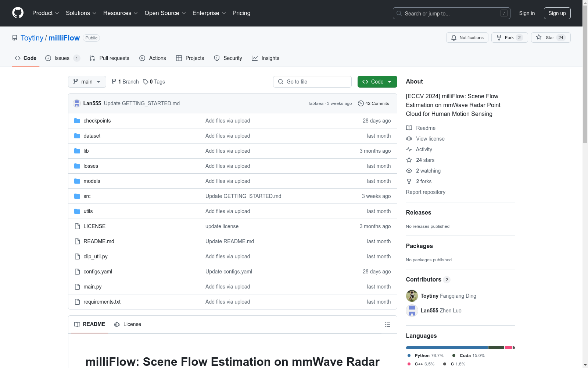Switch to the License tab in README panel
The height and width of the screenshot is (368, 588).
click(x=128, y=324)
